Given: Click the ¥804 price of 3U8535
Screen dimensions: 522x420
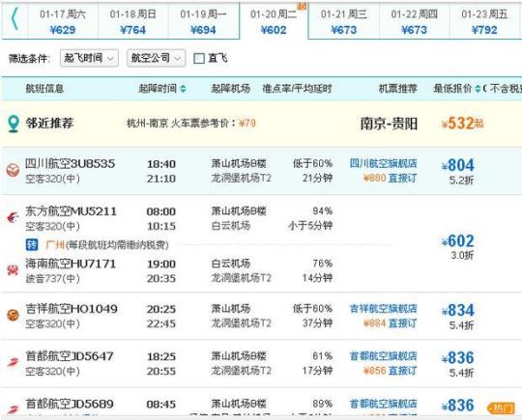Looking at the screenshot, I should [x=458, y=165].
